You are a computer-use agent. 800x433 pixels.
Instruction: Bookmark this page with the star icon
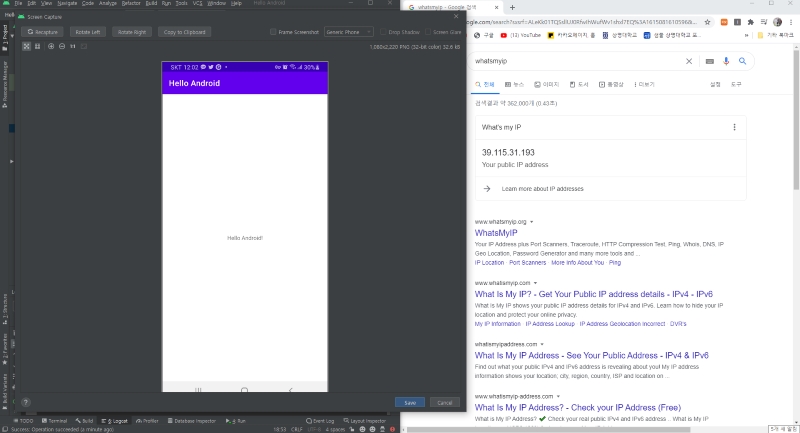pos(707,22)
